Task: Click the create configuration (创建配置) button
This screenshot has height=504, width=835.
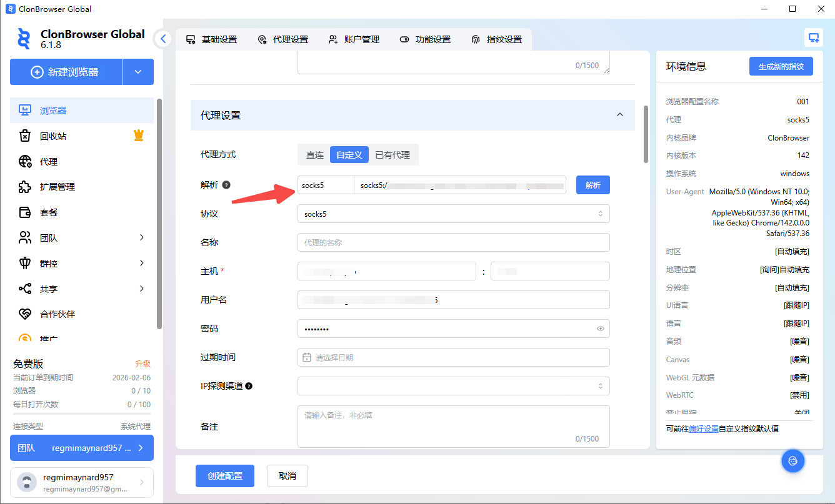Action: click(x=224, y=476)
